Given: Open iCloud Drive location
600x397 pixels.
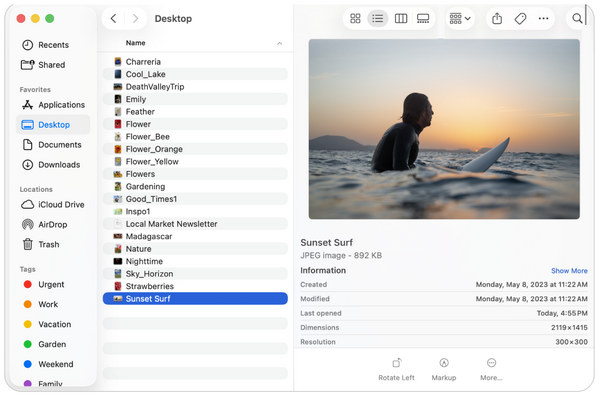Looking at the screenshot, I should click(x=52, y=204).
